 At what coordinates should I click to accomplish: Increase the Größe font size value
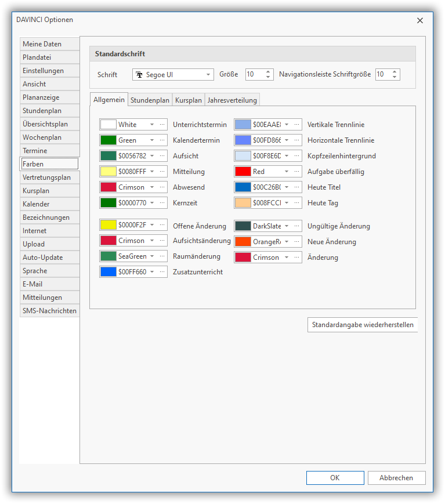(268, 72)
